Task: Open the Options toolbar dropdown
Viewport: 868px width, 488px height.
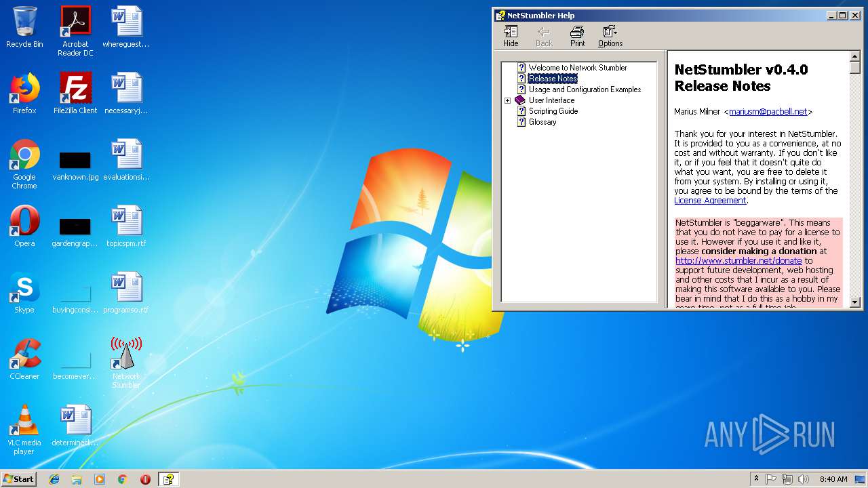Action: (610, 37)
